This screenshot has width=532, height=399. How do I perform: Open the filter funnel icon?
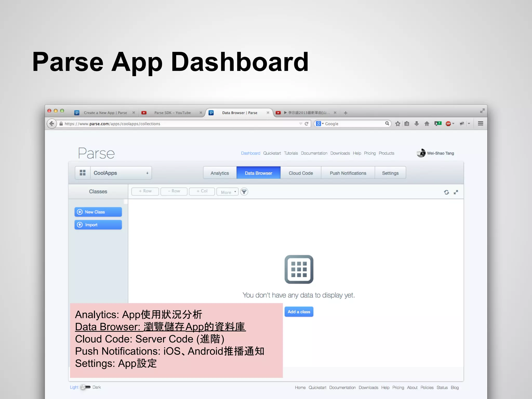[x=244, y=192]
